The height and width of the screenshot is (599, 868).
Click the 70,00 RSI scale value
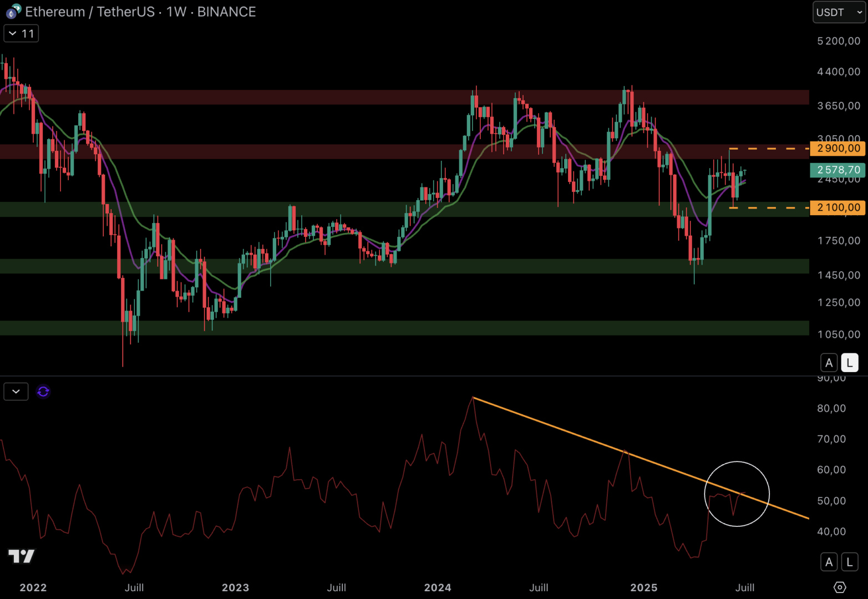coord(831,439)
